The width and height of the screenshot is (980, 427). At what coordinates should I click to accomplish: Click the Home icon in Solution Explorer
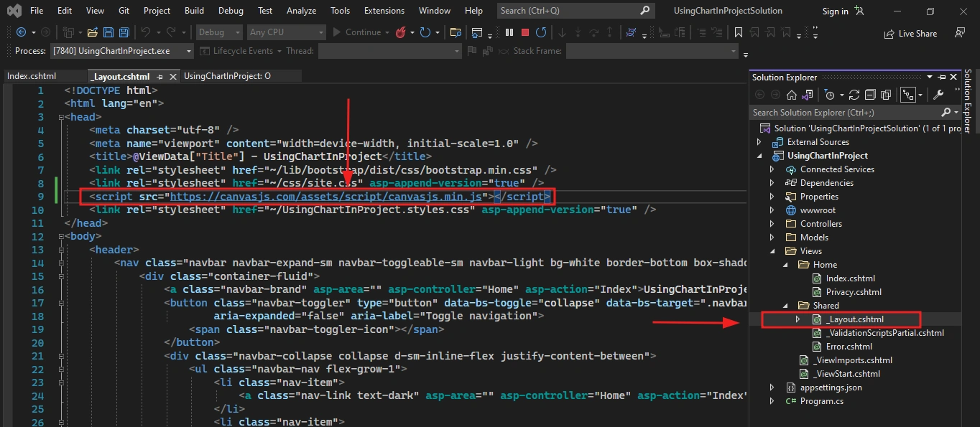pyautogui.click(x=792, y=95)
